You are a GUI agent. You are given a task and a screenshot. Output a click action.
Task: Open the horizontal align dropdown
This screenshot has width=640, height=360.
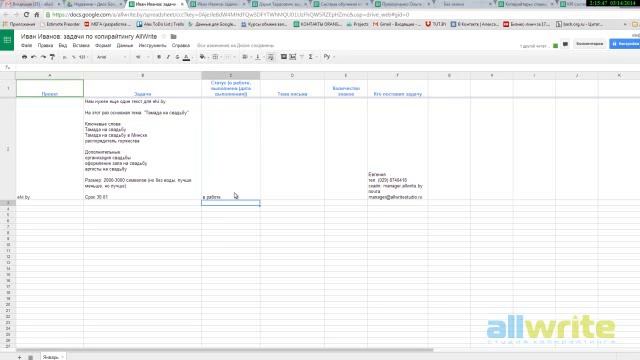246,57
